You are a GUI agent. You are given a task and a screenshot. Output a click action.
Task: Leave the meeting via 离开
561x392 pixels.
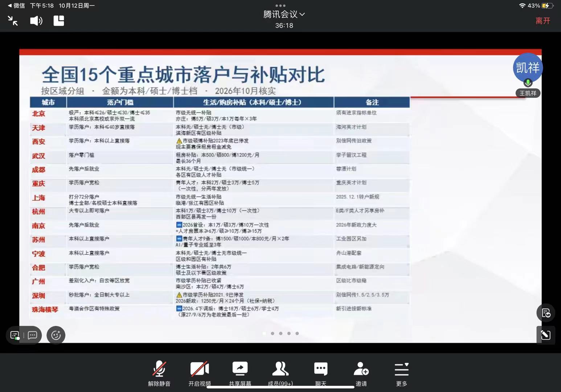click(x=543, y=21)
